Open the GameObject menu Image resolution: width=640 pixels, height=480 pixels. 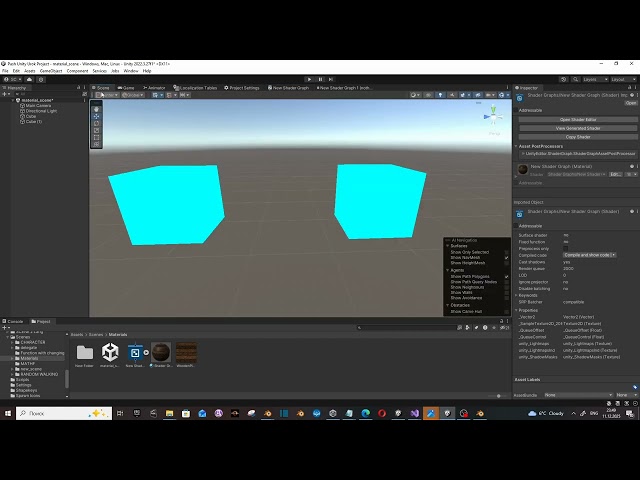click(x=51, y=71)
